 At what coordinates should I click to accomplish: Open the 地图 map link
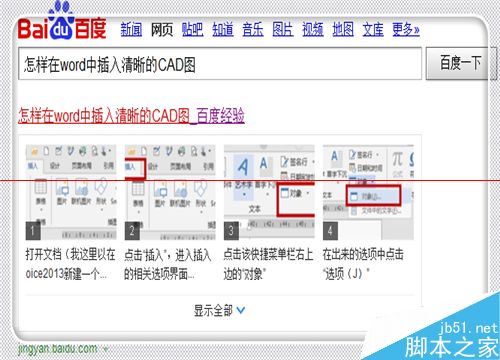pyautogui.click(x=343, y=29)
